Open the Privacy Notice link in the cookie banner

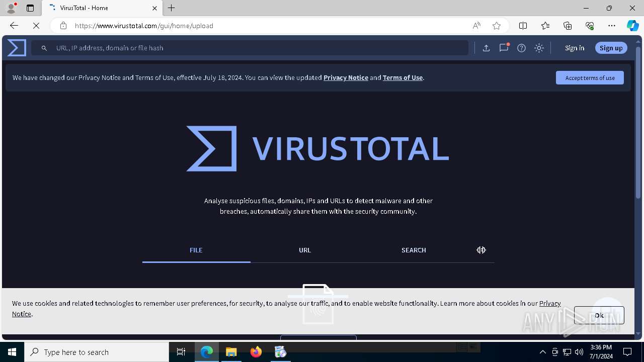tap(550, 303)
